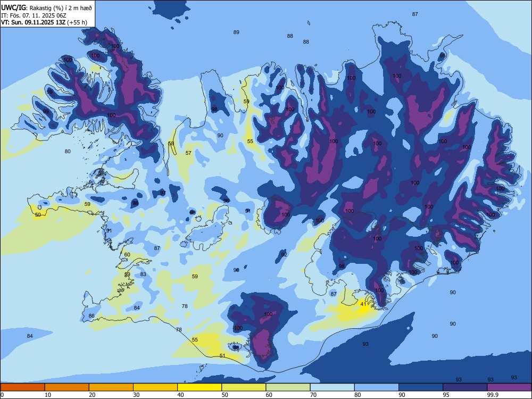The height and width of the screenshot is (399, 532).
Task: Select the '58' humidity value
Action: tap(171, 143)
